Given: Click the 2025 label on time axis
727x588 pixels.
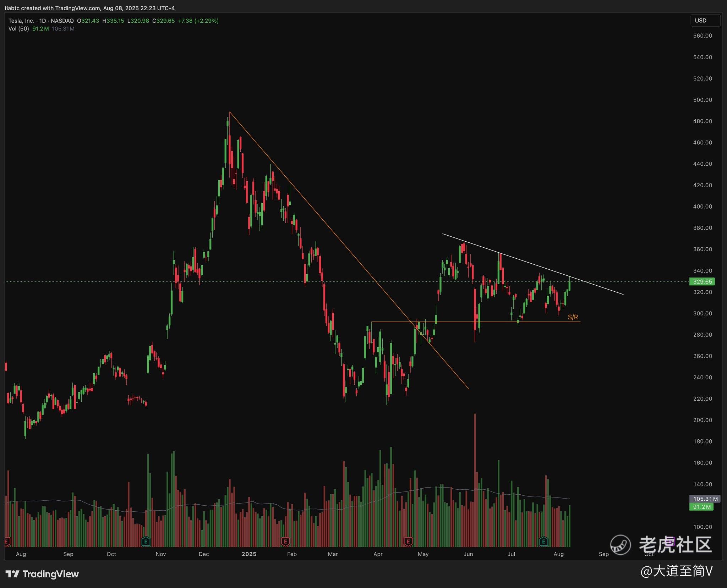Looking at the screenshot, I should (248, 554).
